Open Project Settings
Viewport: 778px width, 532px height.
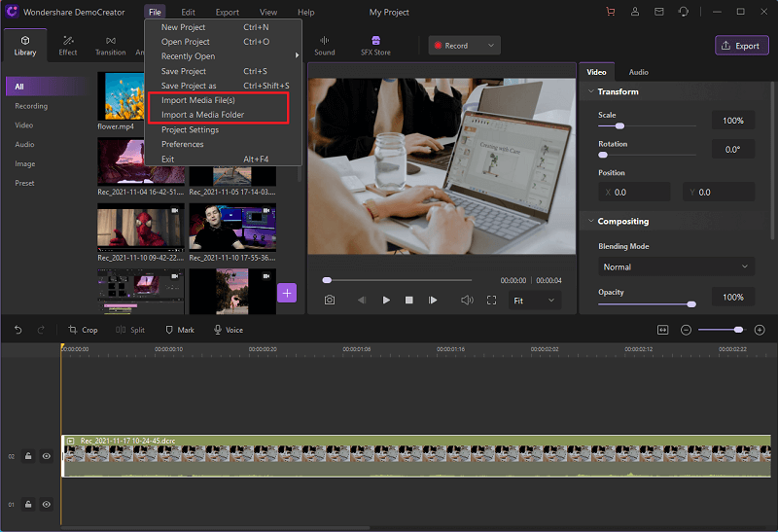[225, 129]
